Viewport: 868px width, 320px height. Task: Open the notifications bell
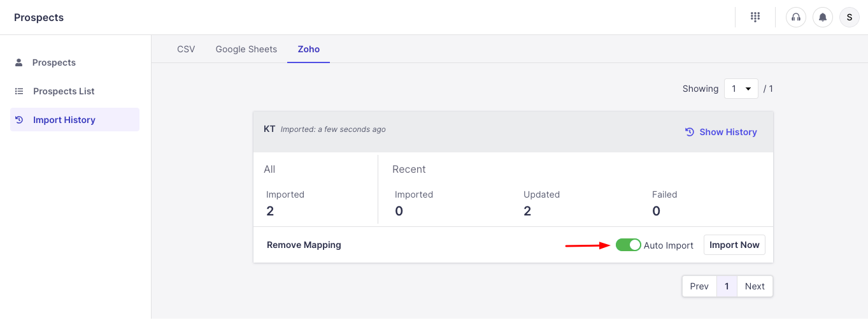pyautogui.click(x=823, y=17)
